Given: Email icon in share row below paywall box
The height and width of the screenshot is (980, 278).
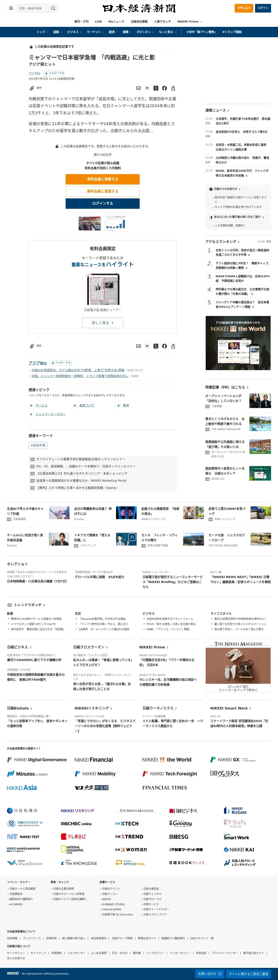Looking at the screenshot, I should click(138, 346).
